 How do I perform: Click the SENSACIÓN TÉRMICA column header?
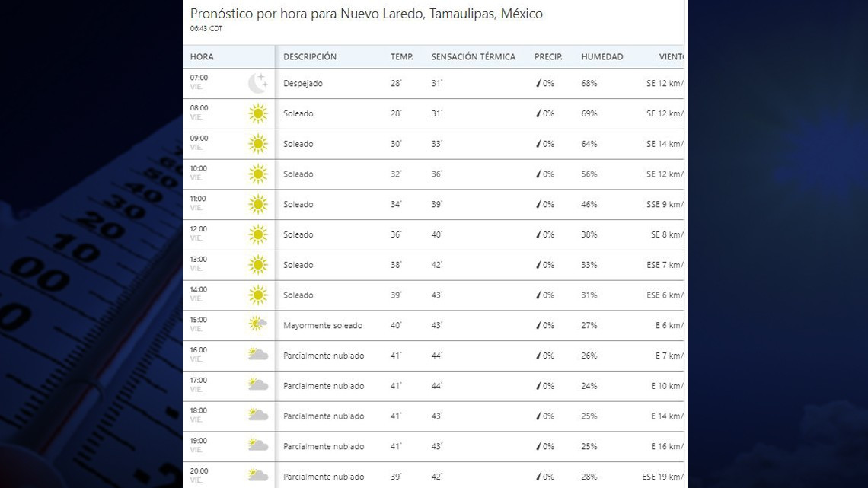(473, 56)
